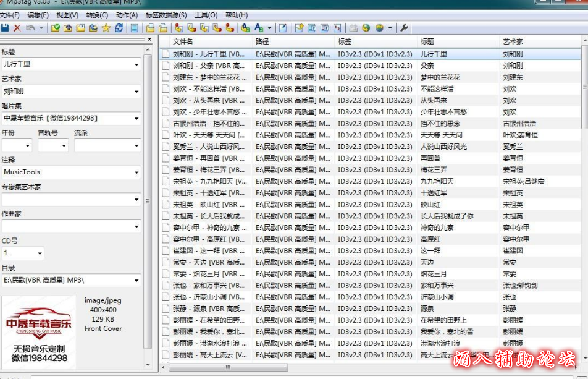Click the red X remove tag icon

point(17,28)
